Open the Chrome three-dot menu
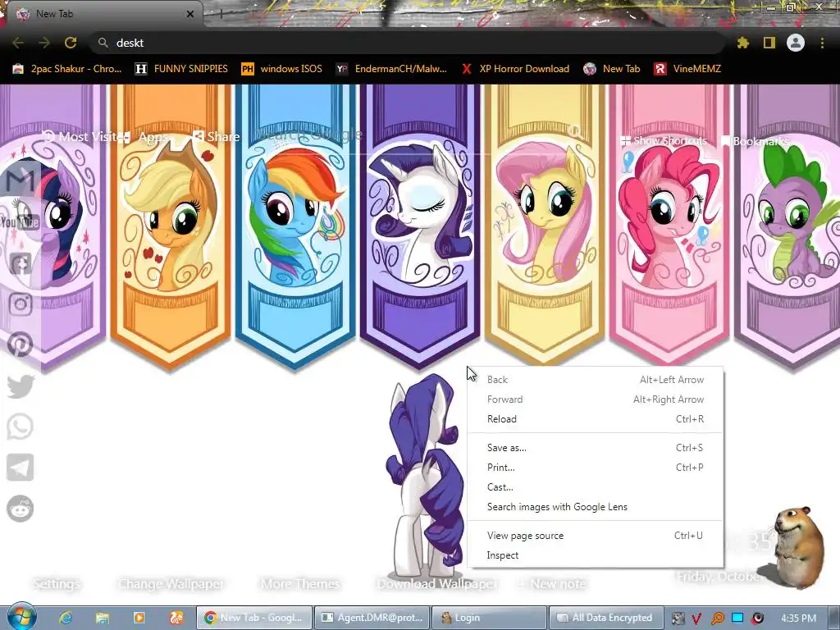The height and width of the screenshot is (630, 840). (822, 43)
